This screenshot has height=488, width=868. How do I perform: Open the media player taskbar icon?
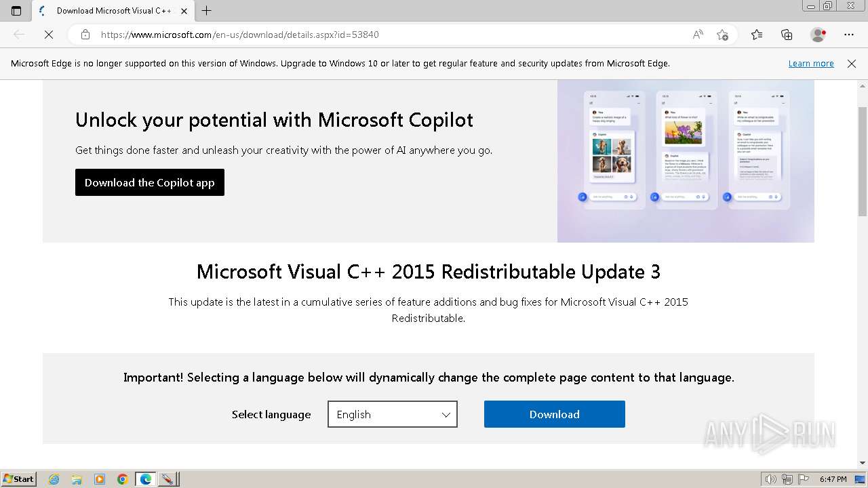tap(100, 479)
